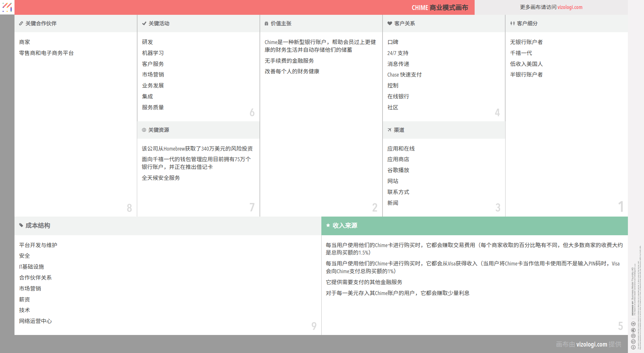This screenshot has width=644, height=353.
Task: Click the link icon beside 关键合作伙伴
Action: [x=21, y=23]
